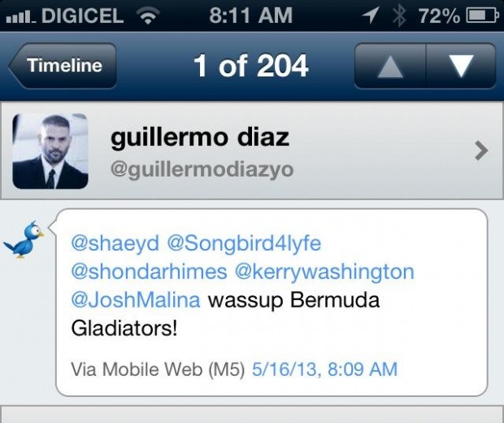
Task: Open guillermo diaz profile chevron
Action: tap(481, 150)
